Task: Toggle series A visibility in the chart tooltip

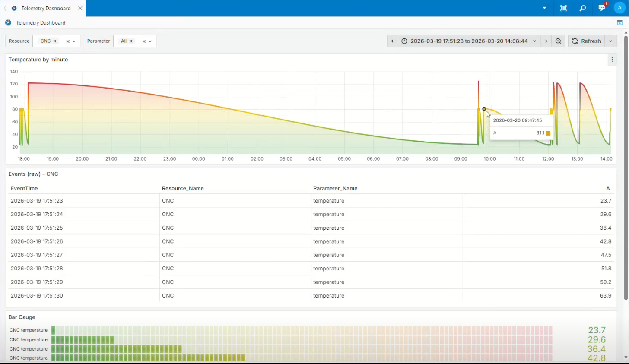Action: point(495,133)
